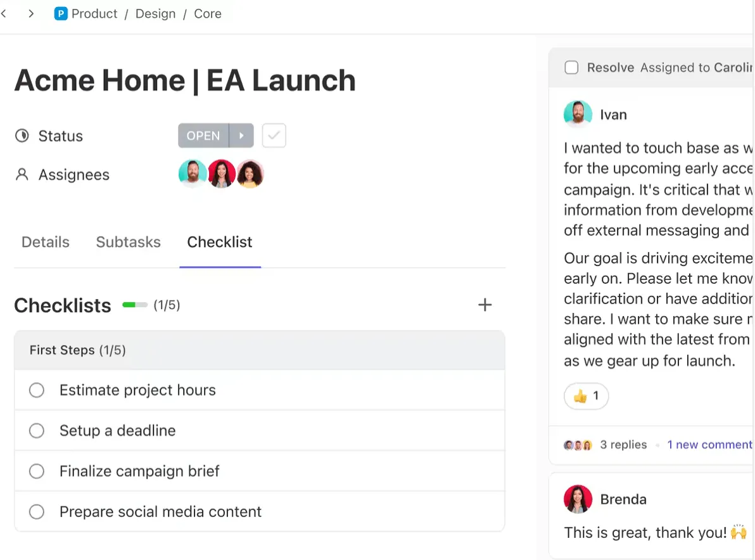Click the Setup a deadline item text
755x560 pixels.
[117, 431]
